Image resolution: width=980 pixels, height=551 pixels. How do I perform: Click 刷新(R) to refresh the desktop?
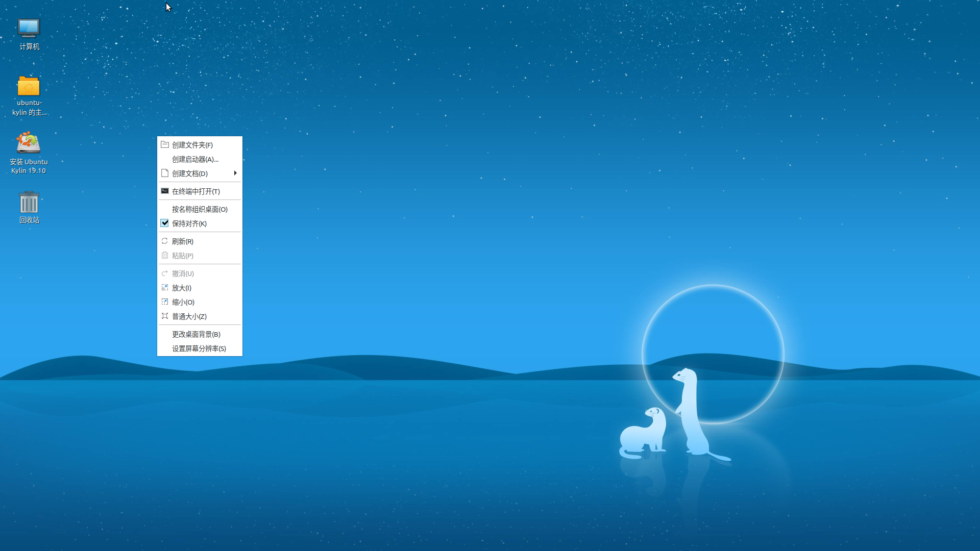coord(200,241)
